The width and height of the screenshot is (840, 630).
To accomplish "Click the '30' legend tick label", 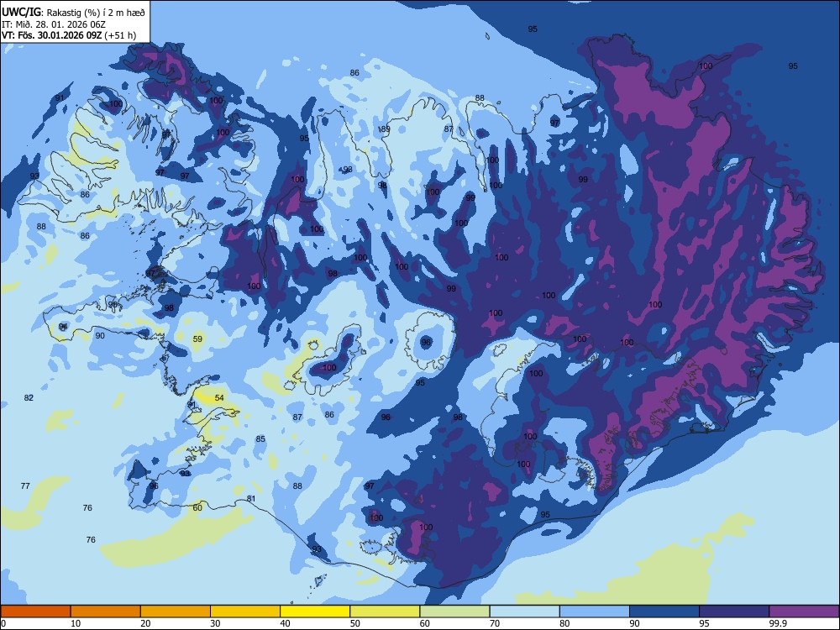I will [215, 623].
